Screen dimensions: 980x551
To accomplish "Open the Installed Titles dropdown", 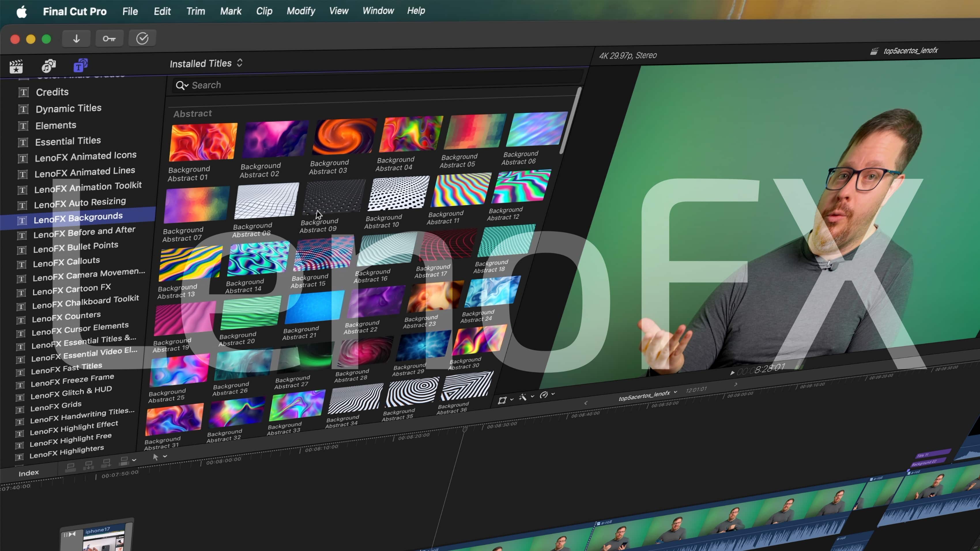I will [206, 63].
